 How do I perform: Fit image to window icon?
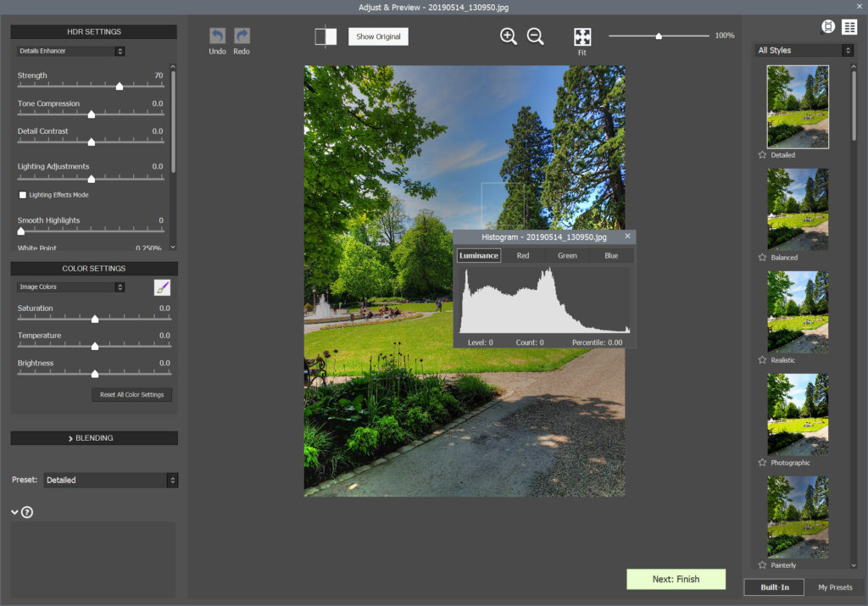coord(582,36)
